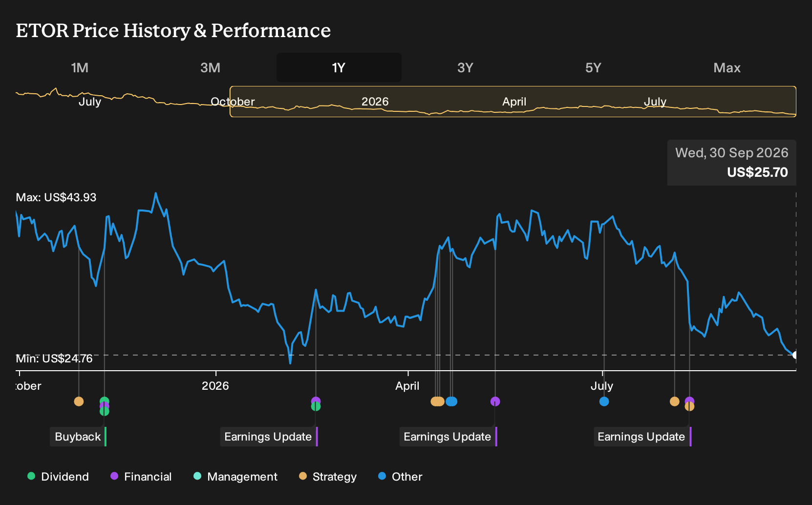Select the orange Strategy marker in early August
This screenshot has height=505, width=812.
675,401
